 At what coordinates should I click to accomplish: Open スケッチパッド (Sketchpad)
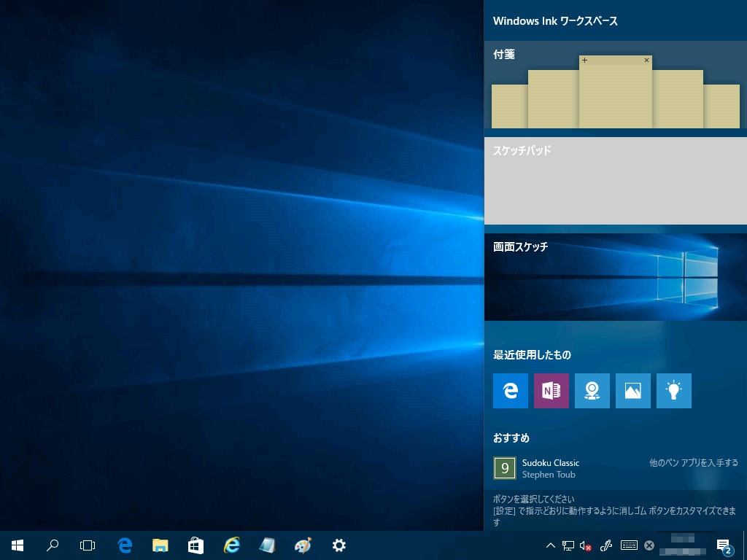click(615, 181)
